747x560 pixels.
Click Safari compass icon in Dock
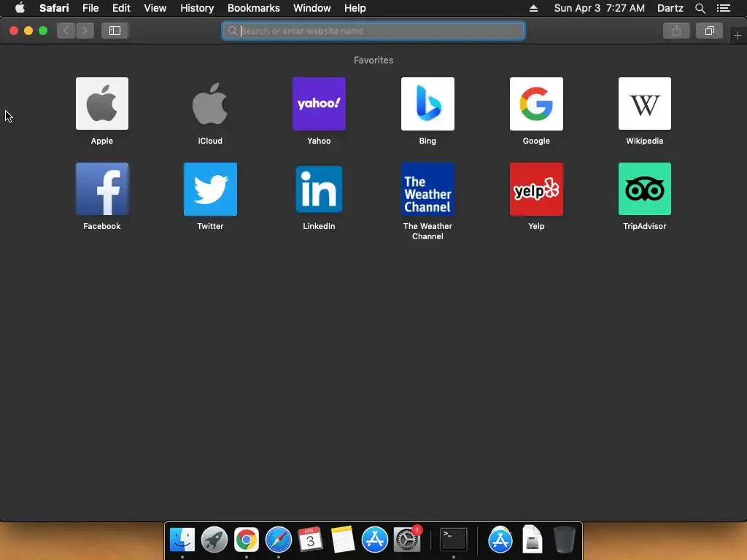[x=278, y=540]
